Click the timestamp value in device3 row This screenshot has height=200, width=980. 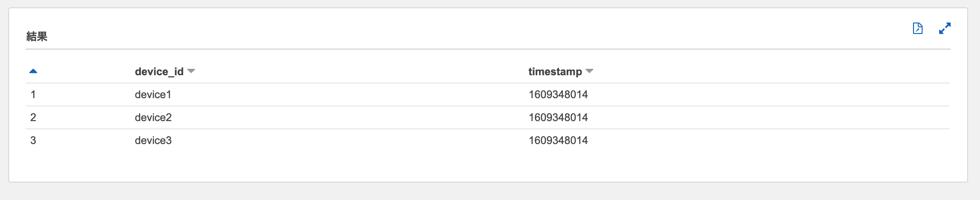tap(558, 140)
